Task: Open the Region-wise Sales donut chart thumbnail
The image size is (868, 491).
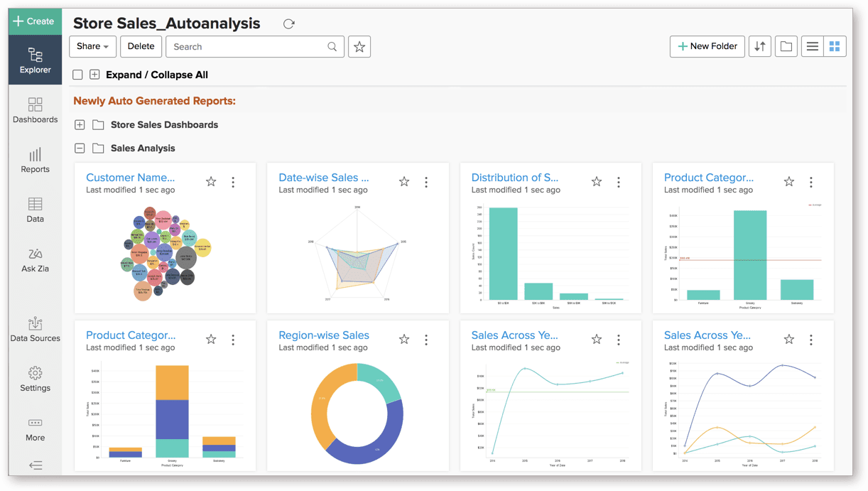Action: (x=357, y=413)
